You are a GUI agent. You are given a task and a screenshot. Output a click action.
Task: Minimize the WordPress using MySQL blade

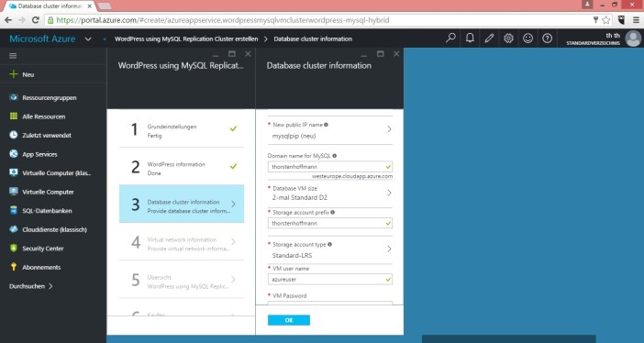coord(216,54)
